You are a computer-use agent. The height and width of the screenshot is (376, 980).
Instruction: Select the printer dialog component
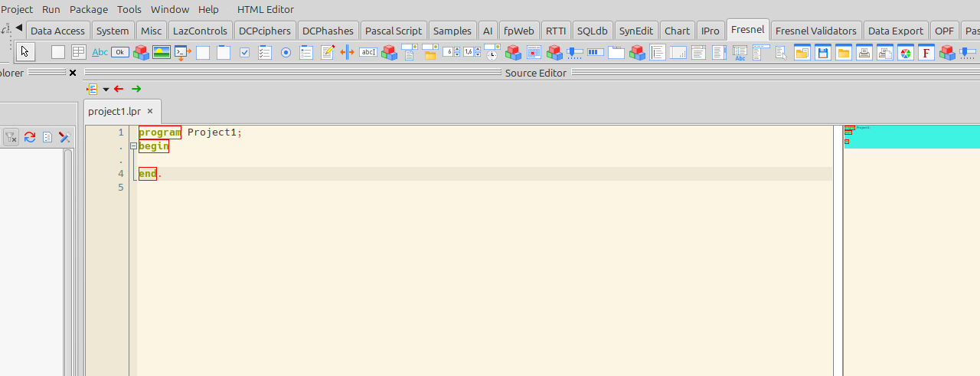coord(864,52)
